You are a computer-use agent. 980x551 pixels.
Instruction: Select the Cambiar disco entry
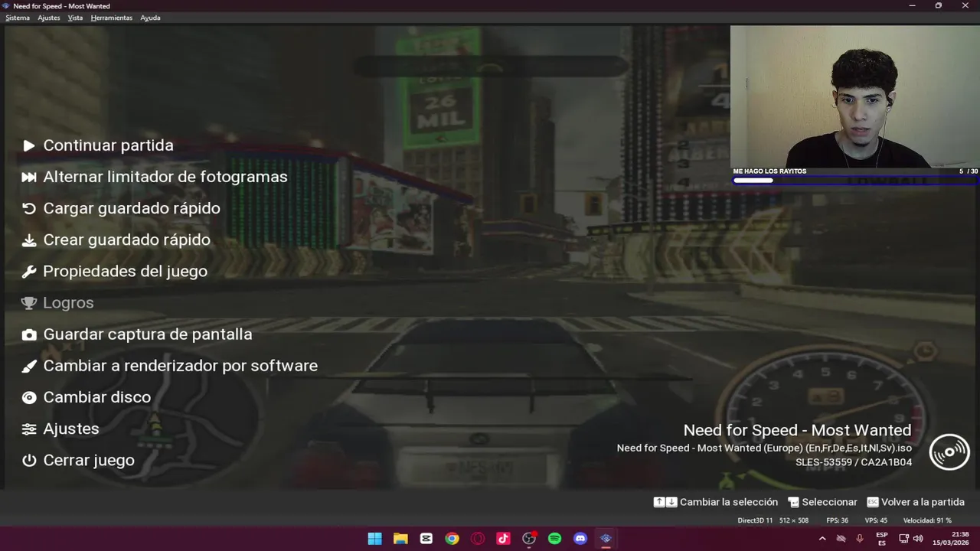pyautogui.click(x=97, y=397)
